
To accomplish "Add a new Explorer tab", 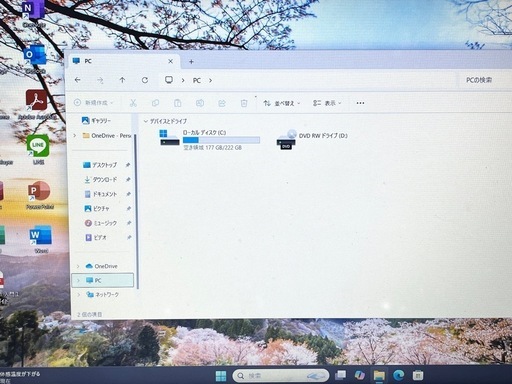I will 191,62.
